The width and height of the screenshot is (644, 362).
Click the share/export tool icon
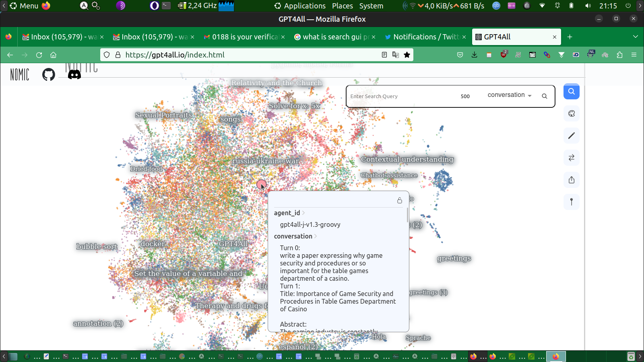point(572,180)
